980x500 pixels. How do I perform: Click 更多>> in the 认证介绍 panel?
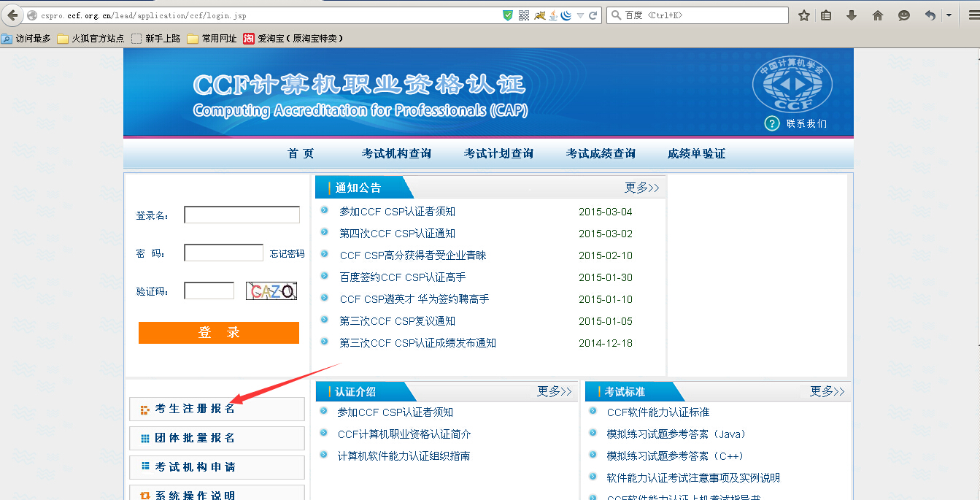[554, 391]
